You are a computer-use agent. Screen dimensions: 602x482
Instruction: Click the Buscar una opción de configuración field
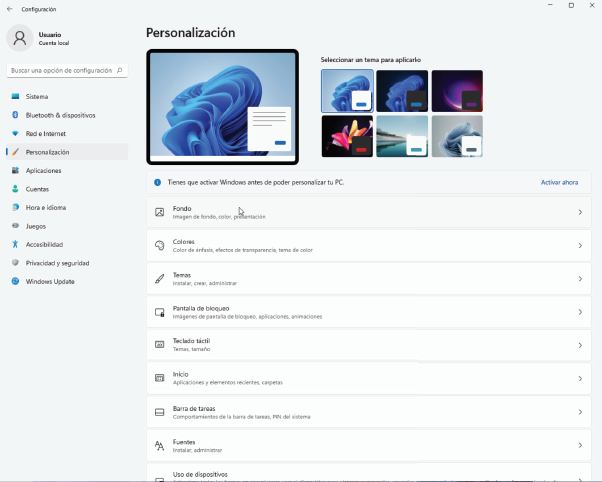tap(67, 70)
